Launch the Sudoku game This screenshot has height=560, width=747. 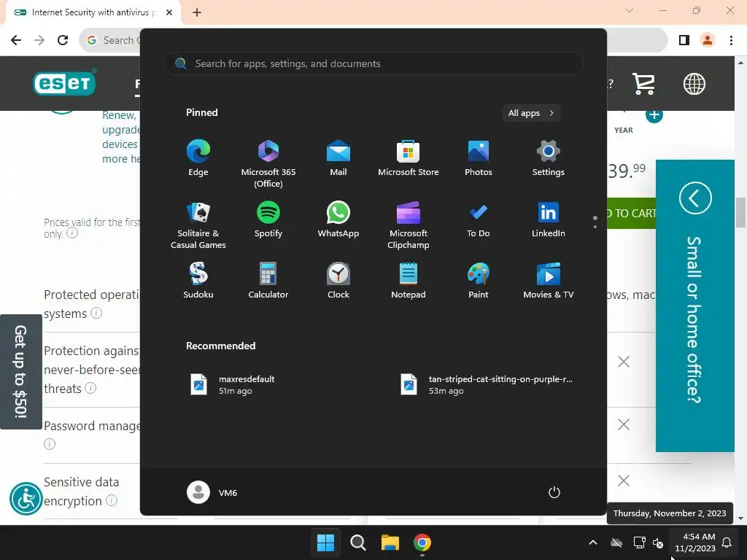[198, 281]
